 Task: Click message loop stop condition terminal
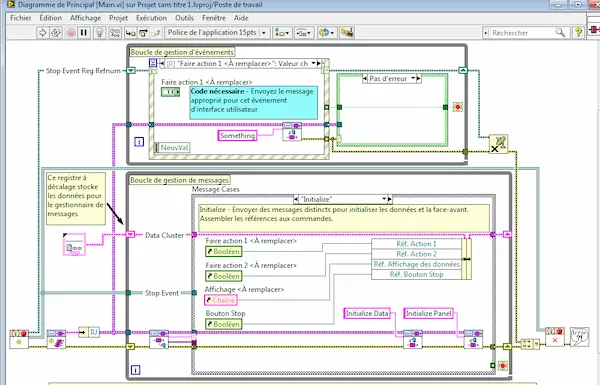(503, 366)
